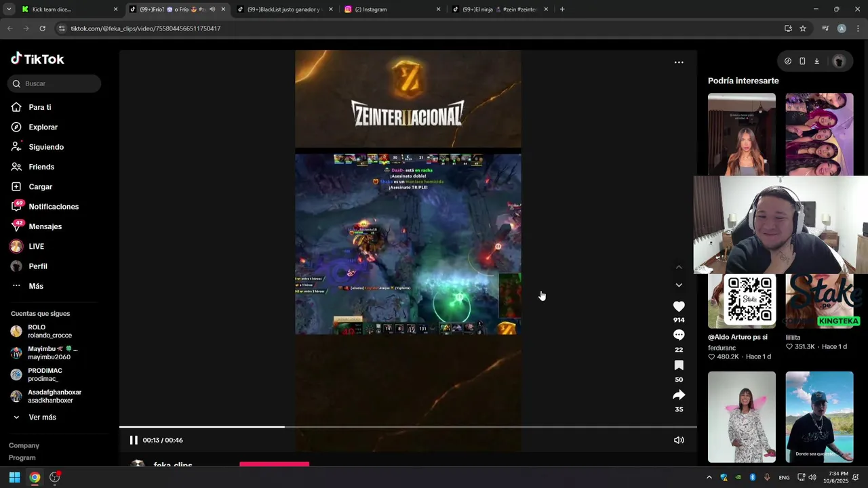Open a new browser tab

pos(562,9)
